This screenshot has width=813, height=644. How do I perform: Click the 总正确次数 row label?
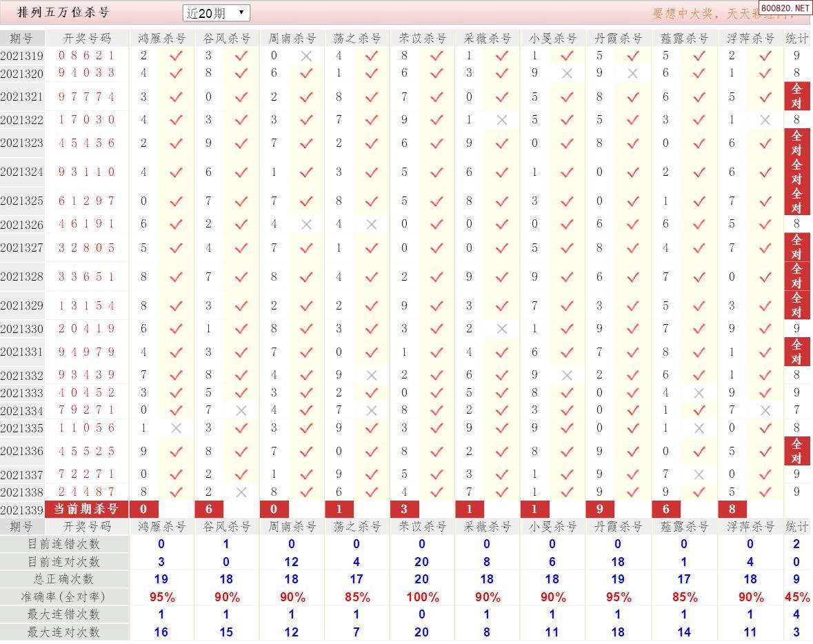[x=63, y=579]
